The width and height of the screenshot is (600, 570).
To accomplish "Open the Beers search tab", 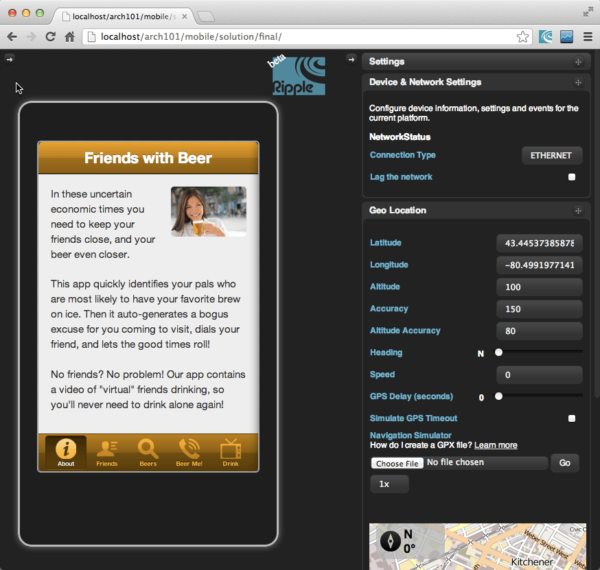I will tap(148, 452).
